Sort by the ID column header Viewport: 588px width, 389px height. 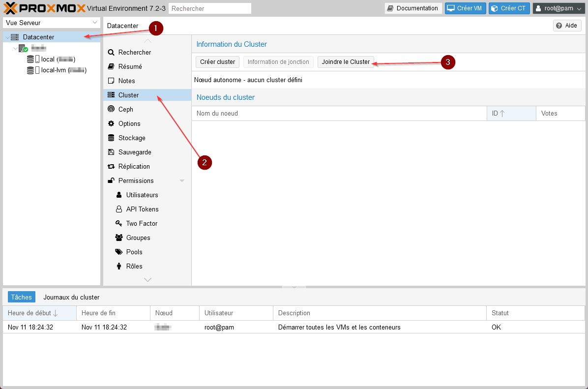(x=510, y=113)
